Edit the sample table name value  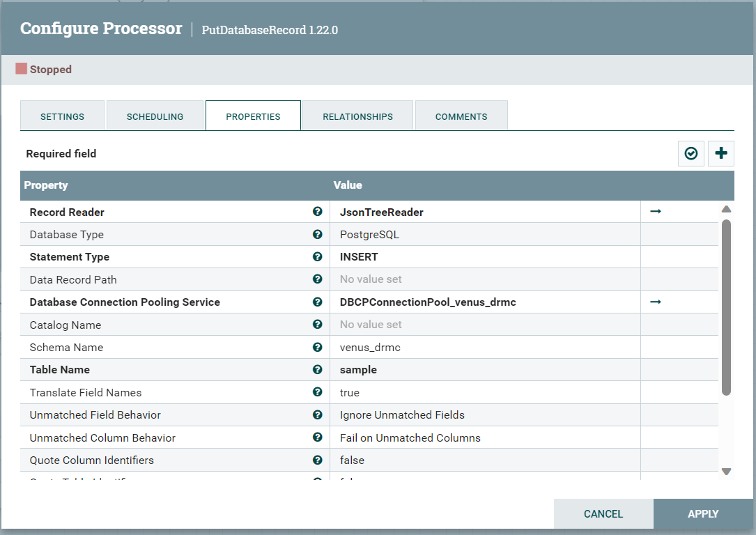click(485, 370)
